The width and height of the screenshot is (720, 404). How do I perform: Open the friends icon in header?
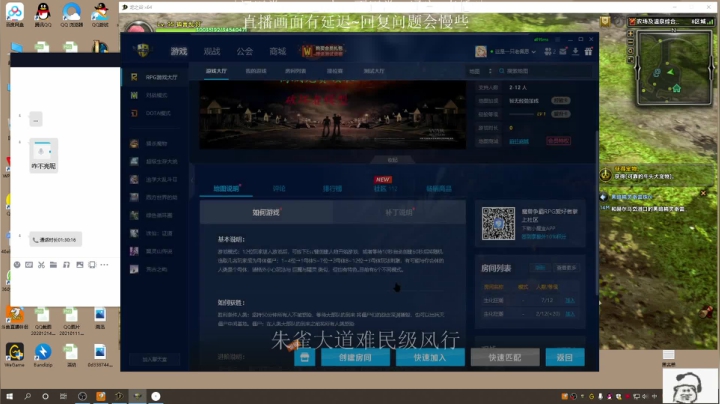coord(550,51)
